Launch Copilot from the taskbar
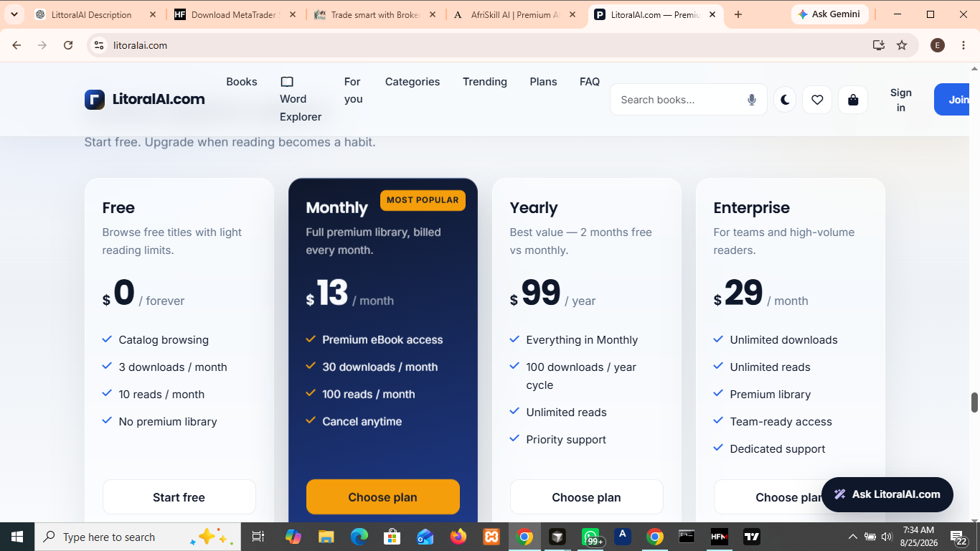The image size is (980, 551). pos(293,537)
